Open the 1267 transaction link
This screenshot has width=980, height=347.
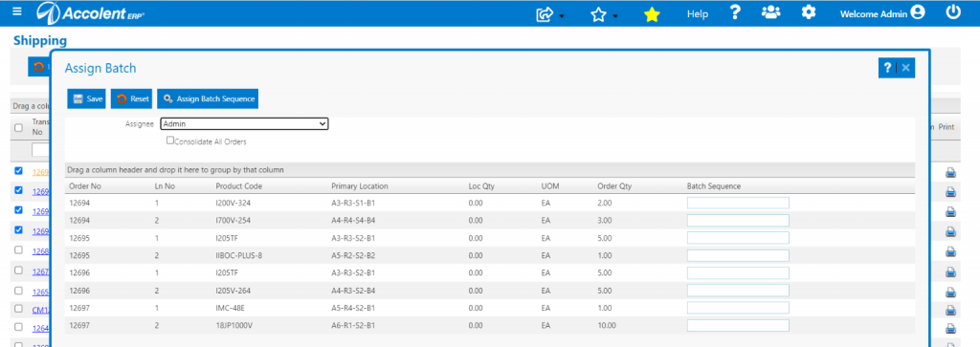(40, 272)
